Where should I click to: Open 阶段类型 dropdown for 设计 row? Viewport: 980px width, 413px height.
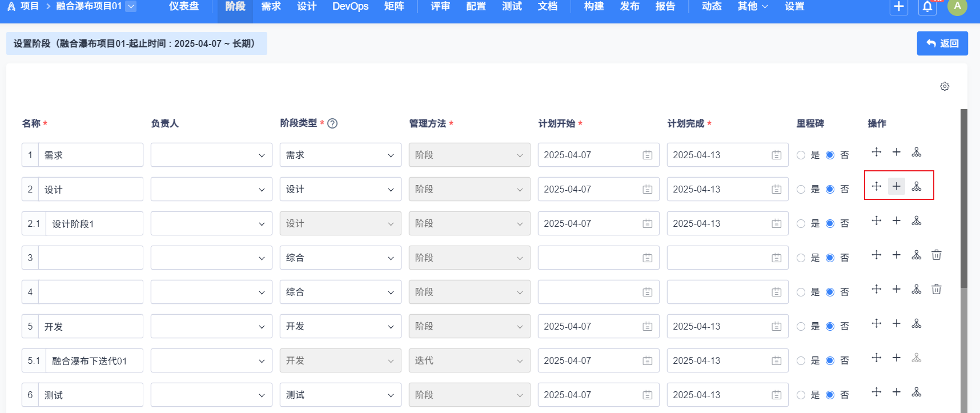[x=340, y=189]
